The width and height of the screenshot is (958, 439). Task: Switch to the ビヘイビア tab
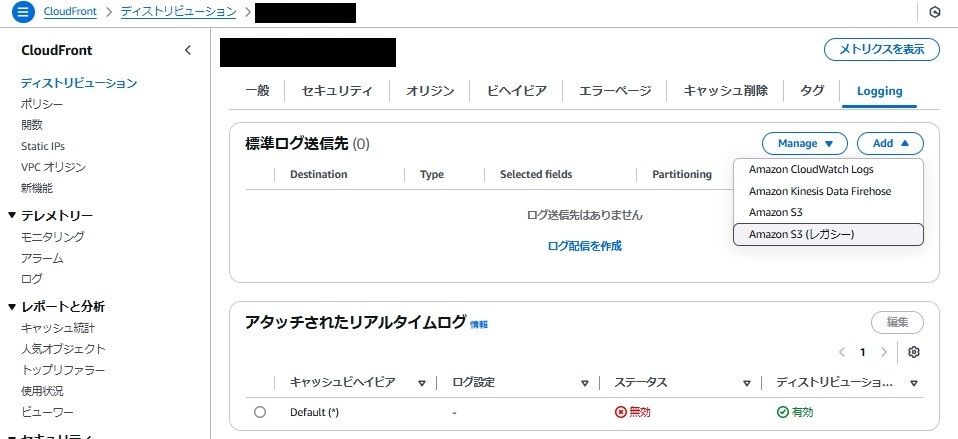tap(516, 91)
